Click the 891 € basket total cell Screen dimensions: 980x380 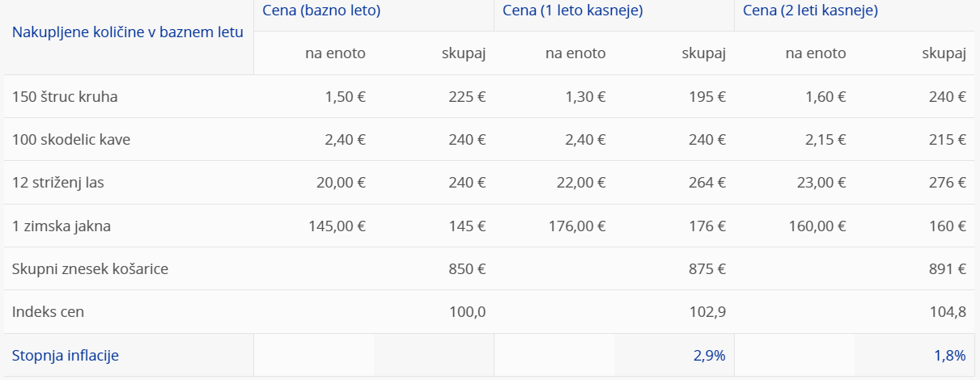(948, 269)
